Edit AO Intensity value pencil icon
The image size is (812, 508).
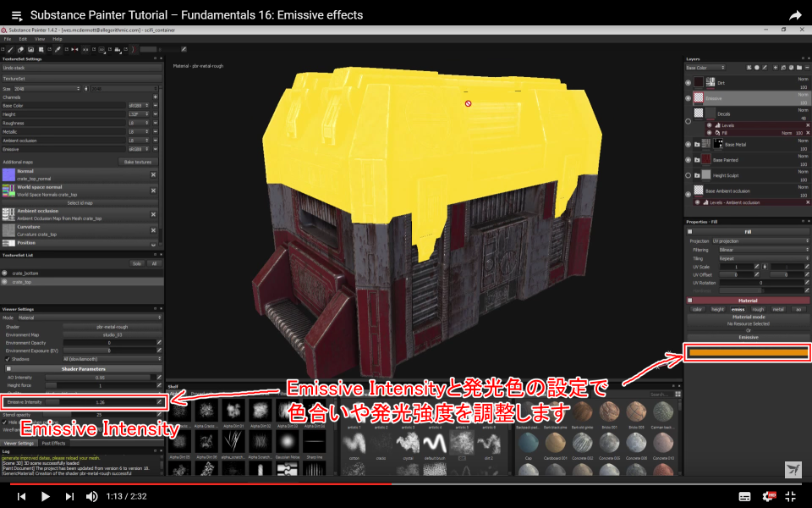pyautogui.click(x=159, y=378)
